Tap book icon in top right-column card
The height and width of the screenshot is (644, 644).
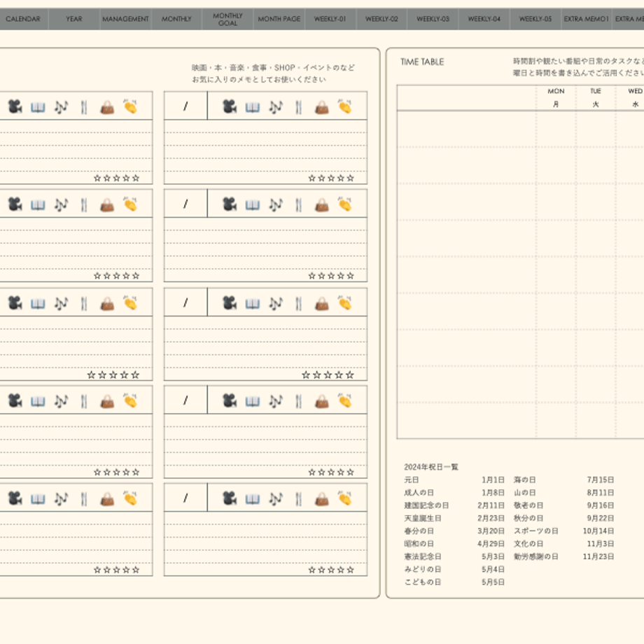coord(253,108)
